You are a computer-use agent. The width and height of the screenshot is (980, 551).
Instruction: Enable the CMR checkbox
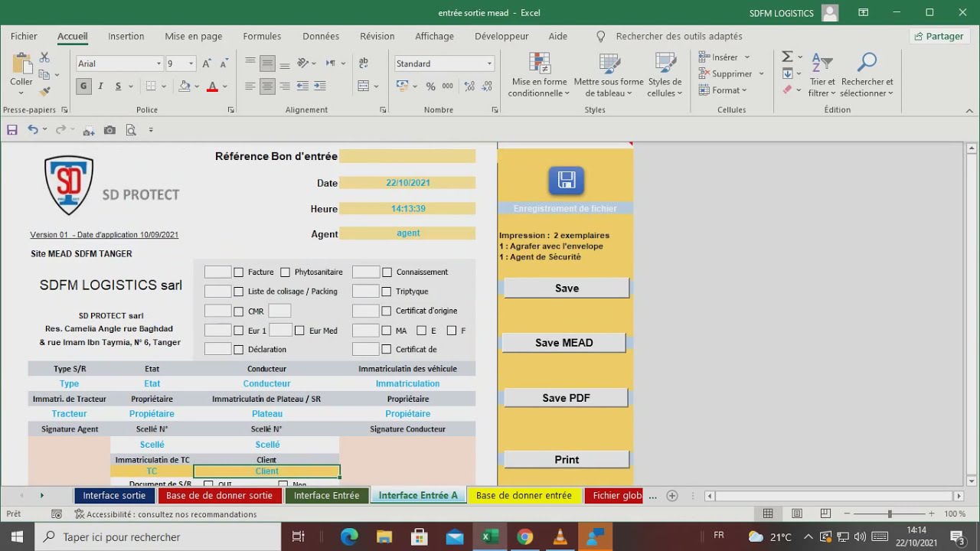(239, 311)
